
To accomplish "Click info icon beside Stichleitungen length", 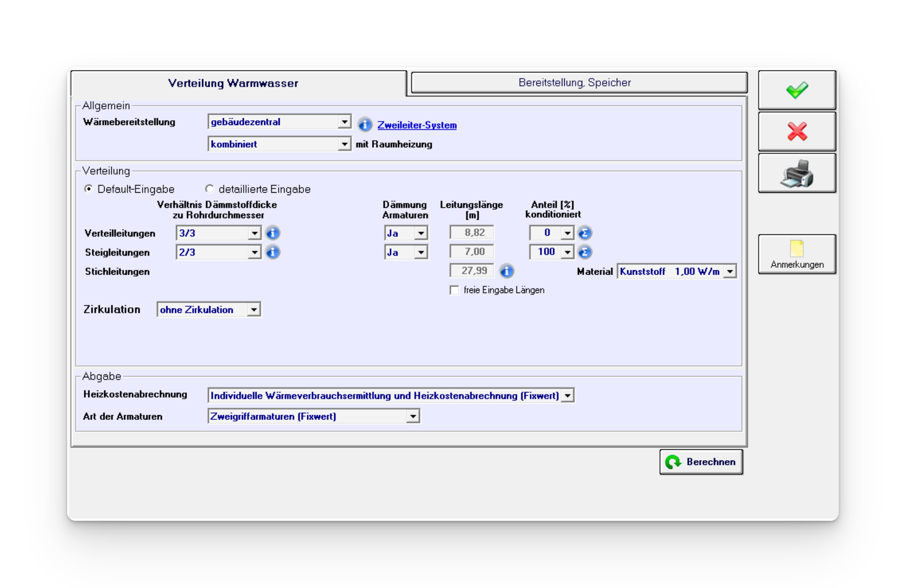I will (506, 271).
